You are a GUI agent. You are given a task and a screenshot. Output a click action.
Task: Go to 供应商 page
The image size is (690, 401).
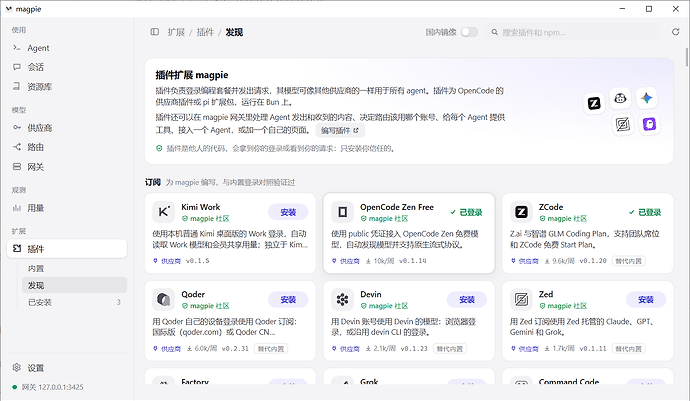(x=67, y=128)
